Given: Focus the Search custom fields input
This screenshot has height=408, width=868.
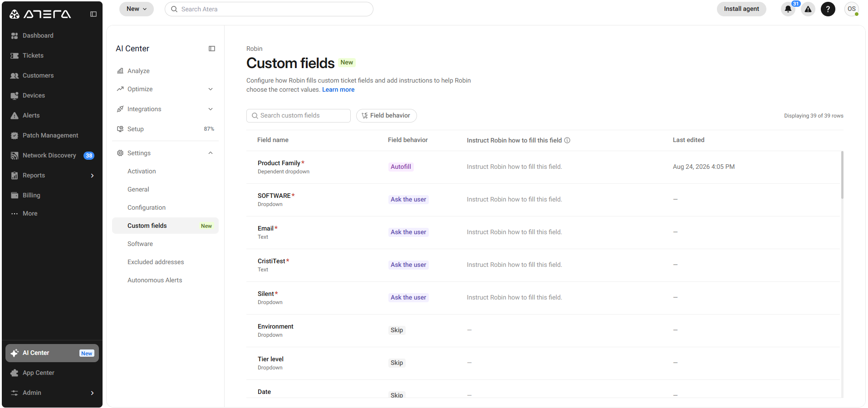Looking at the screenshot, I should (x=299, y=116).
